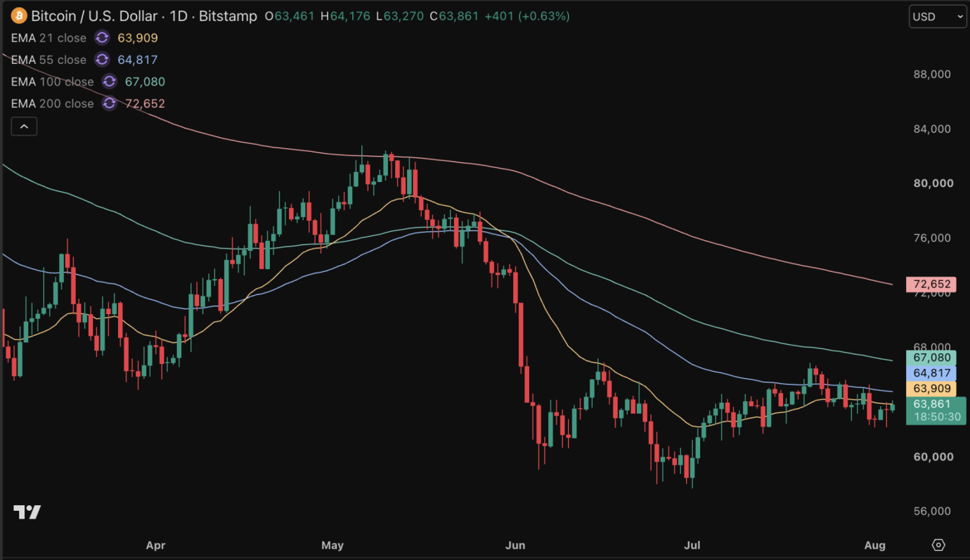Image resolution: width=970 pixels, height=560 pixels.
Task: Open chart settings via the gear icon
Action: coord(938,545)
